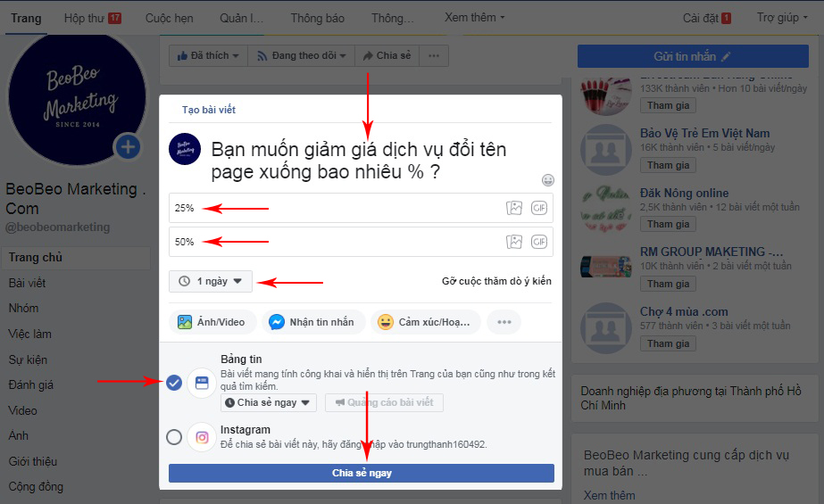Join the Đăk Nông online group
824x504 pixels.
(668, 224)
